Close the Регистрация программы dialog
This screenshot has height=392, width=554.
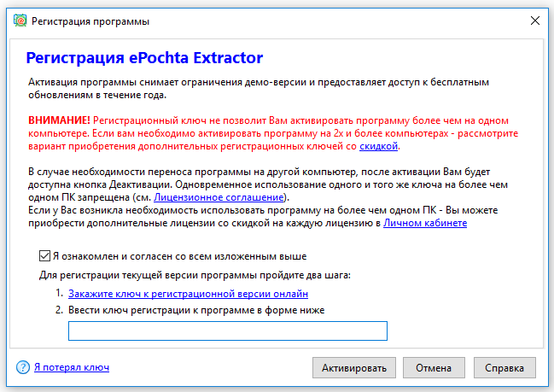pos(535,20)
